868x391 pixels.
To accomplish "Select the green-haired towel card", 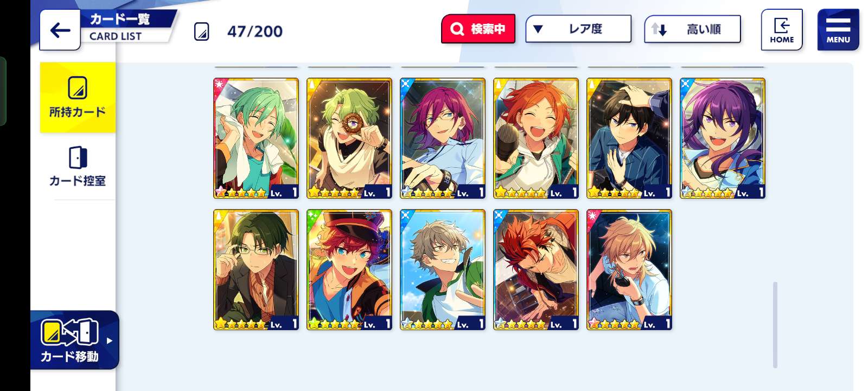I will 256,138.
